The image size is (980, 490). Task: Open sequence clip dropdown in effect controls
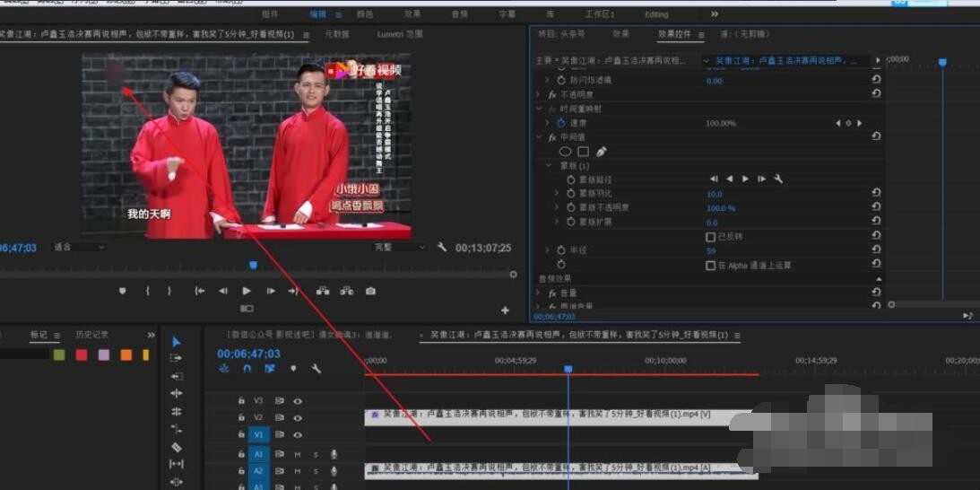(707, 61)
